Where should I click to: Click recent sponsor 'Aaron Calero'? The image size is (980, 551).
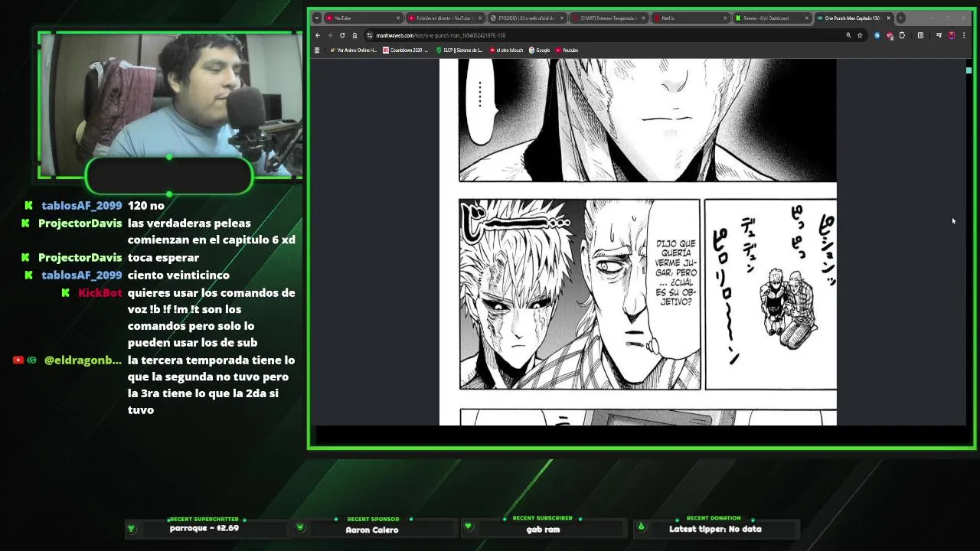(372, 530)
